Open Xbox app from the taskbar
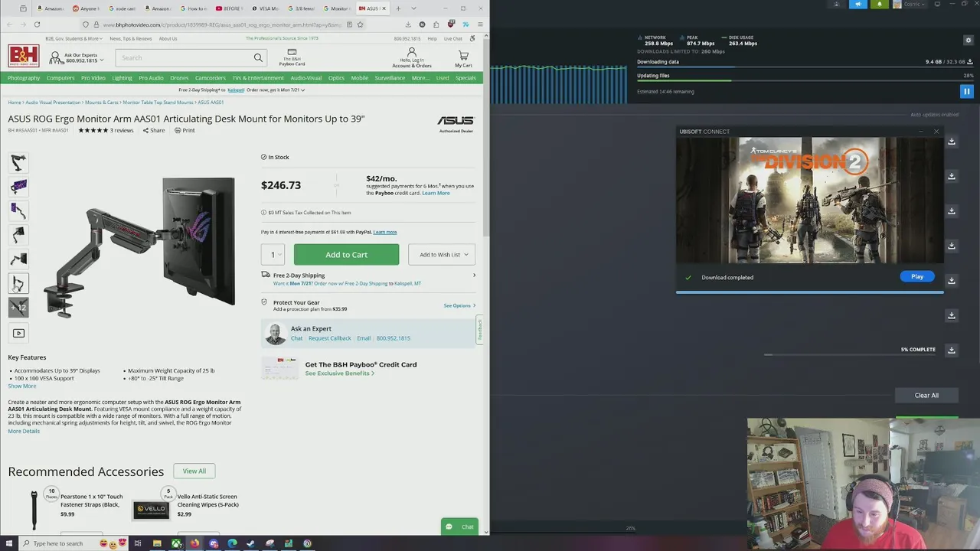This screenshot has height=551, width=980. pos(176,543)
